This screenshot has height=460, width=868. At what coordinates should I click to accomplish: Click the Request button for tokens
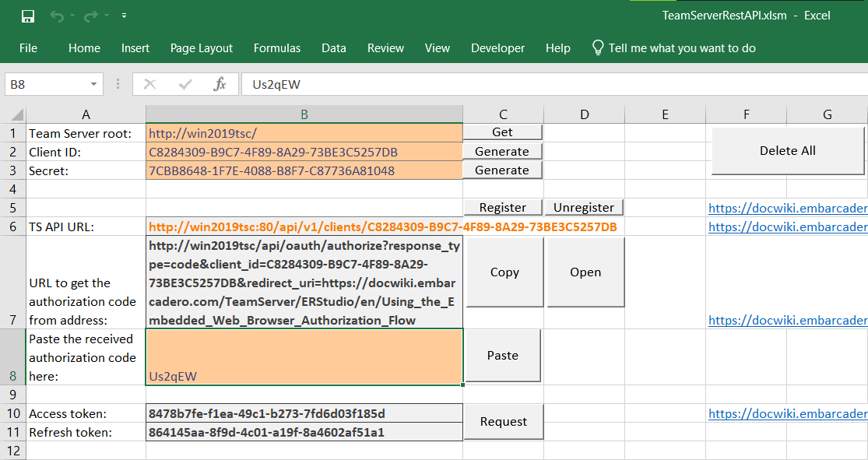504,422
